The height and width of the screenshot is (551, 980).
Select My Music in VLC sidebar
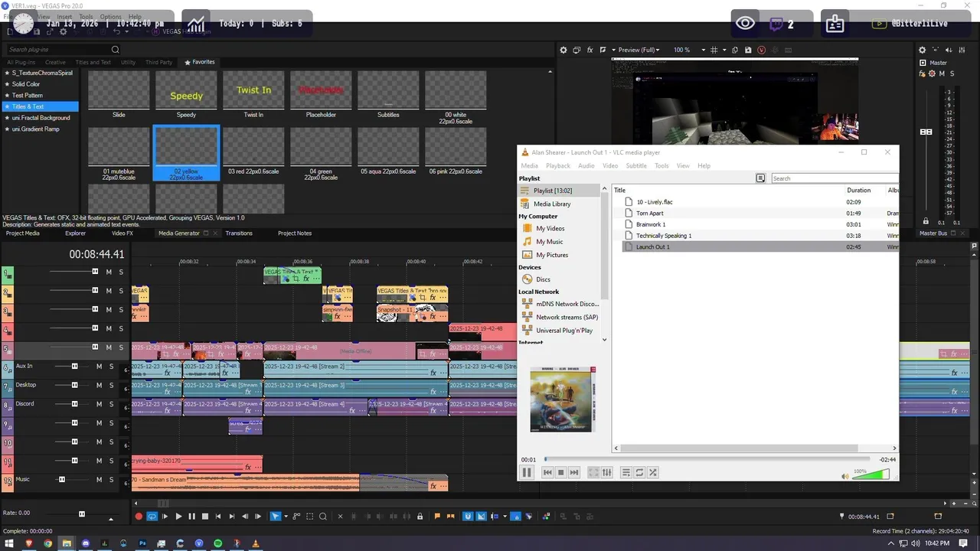(x=549, y=241)
